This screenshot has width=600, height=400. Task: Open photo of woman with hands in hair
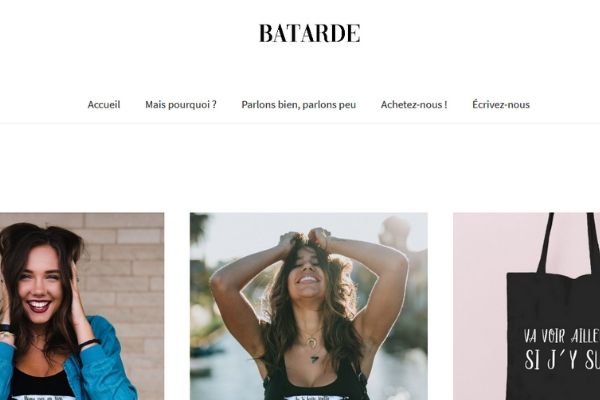[309, 306]
